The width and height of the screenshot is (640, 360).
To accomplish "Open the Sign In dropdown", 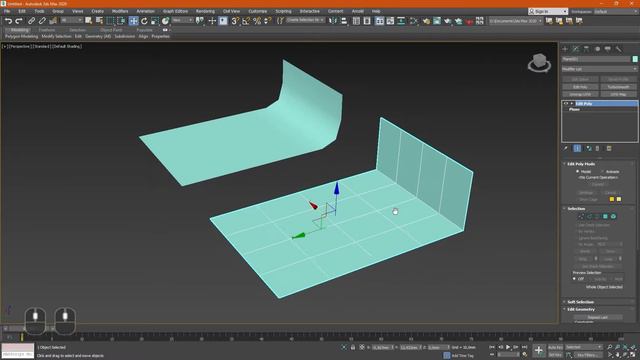I will 548,11.
